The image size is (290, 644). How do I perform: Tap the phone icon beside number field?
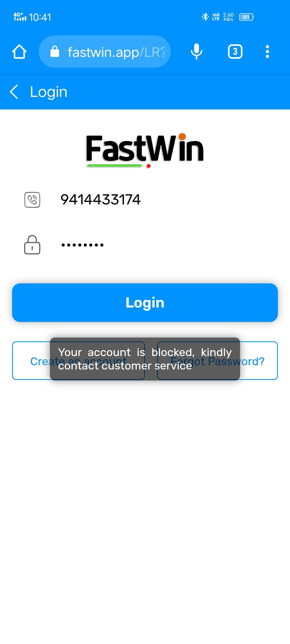click(32, 200)
